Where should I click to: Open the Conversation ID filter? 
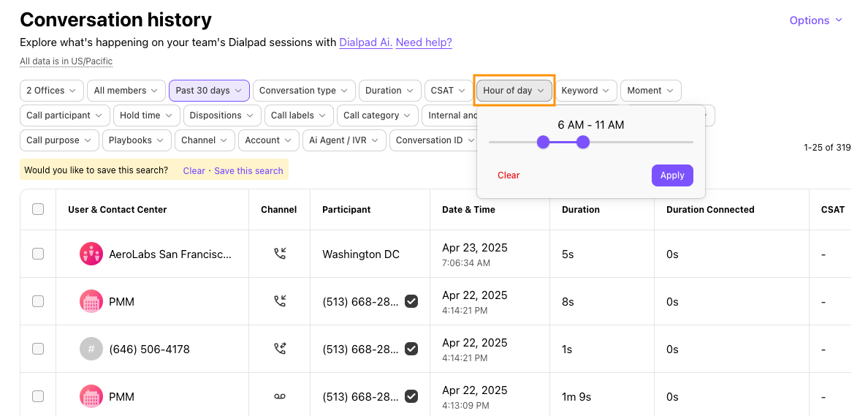[x=433, y=140]
